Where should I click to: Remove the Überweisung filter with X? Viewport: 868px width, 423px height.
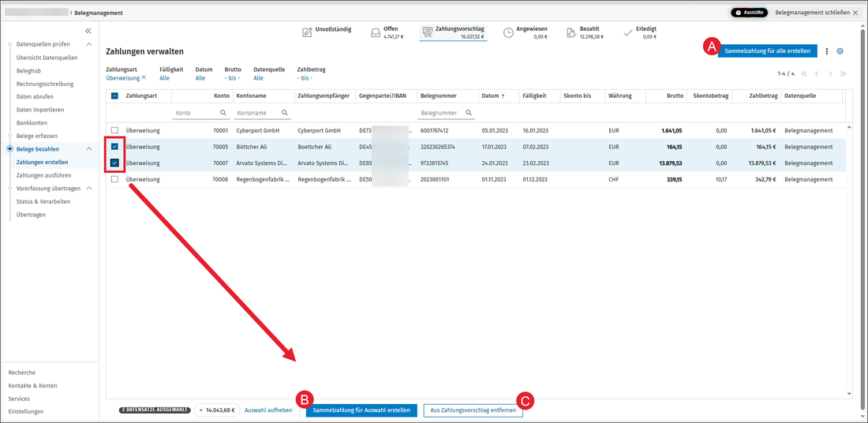144,77
